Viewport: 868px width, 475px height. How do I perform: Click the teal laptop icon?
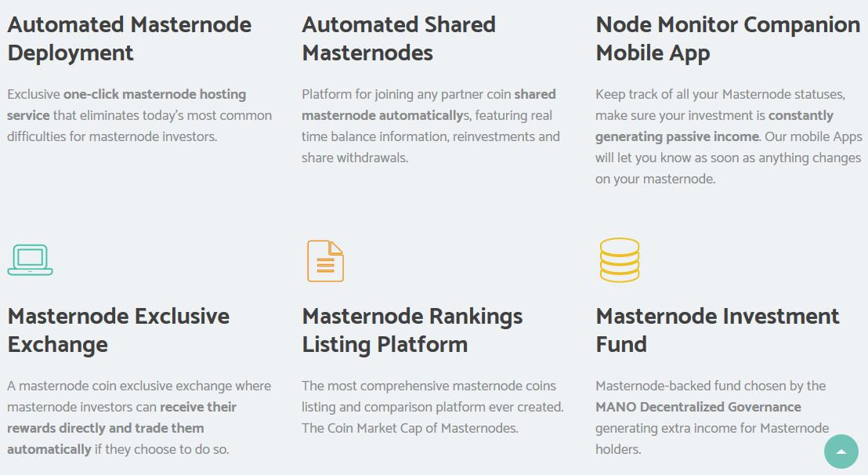click(31, 259)
